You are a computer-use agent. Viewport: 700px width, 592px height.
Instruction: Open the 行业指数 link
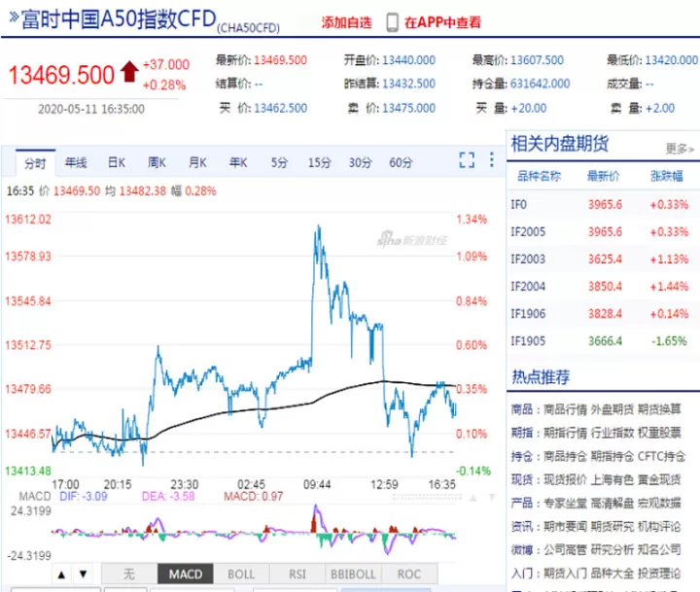click(x=612, y=433)
